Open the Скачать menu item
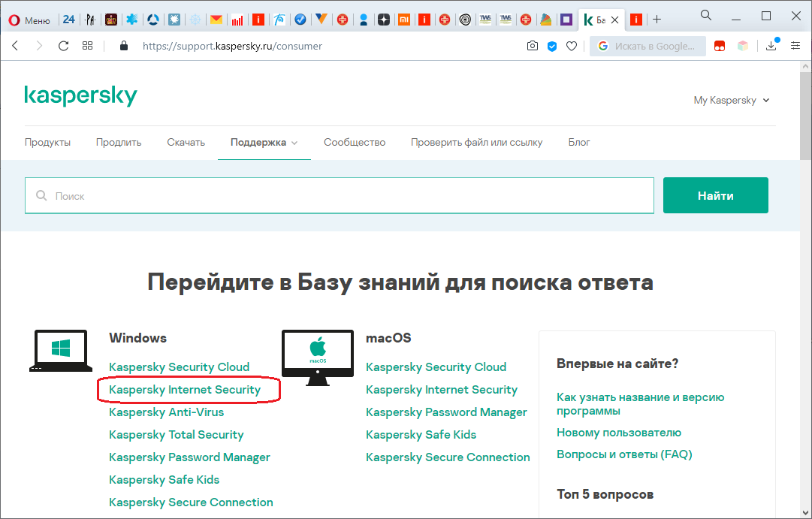 [x=186, y=142]
